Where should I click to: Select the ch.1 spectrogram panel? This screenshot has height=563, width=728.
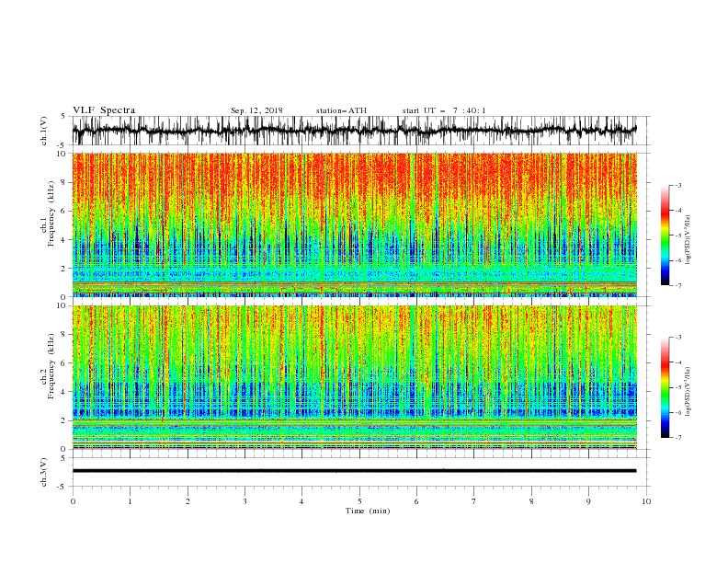(354, 224)
